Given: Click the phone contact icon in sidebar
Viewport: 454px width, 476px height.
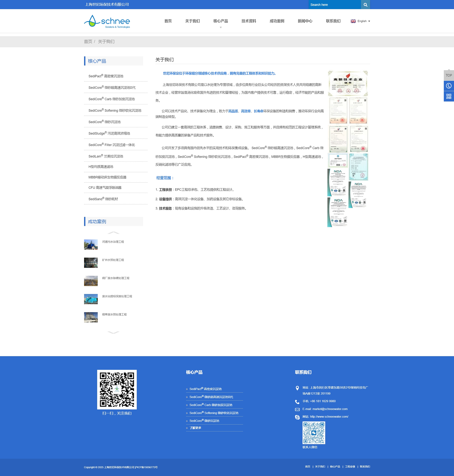Looking at the screenshot, I should click(x=449, y=86).
